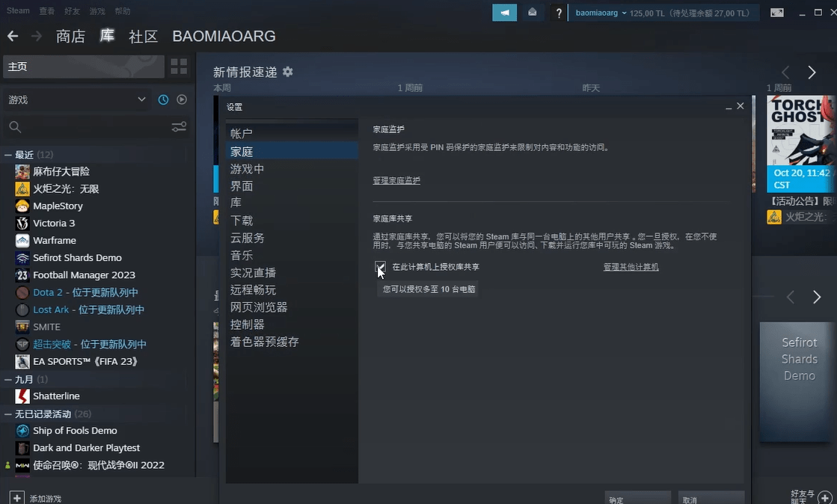Open the news feed settings gear
837x504 pixels.
(x=288, y=72)
